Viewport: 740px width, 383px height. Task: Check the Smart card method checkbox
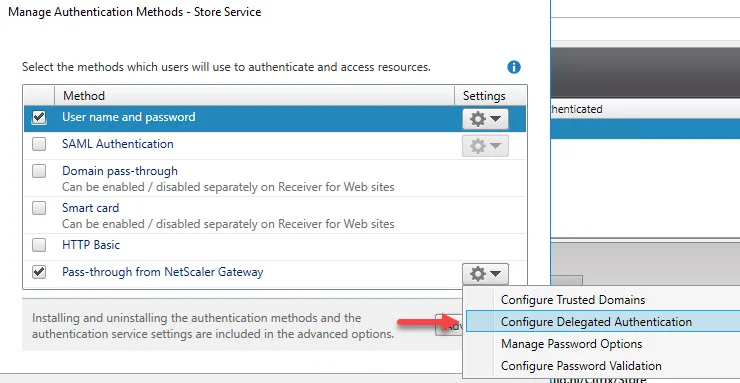pos(39,208)
